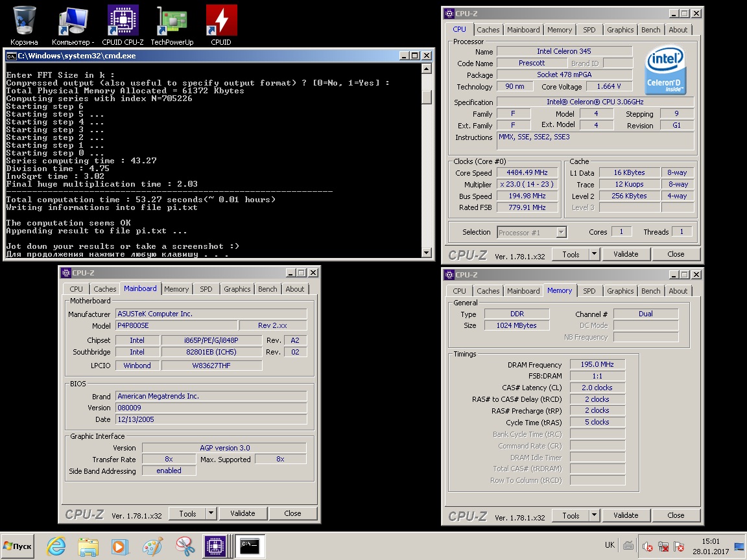The height and width of the screenshot is (560, 747).
Task: Click the AGP version 3.0 field
Action: 224,448
